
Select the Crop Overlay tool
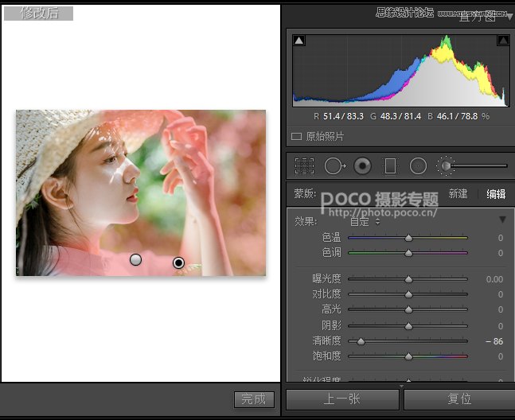(304, 165)
